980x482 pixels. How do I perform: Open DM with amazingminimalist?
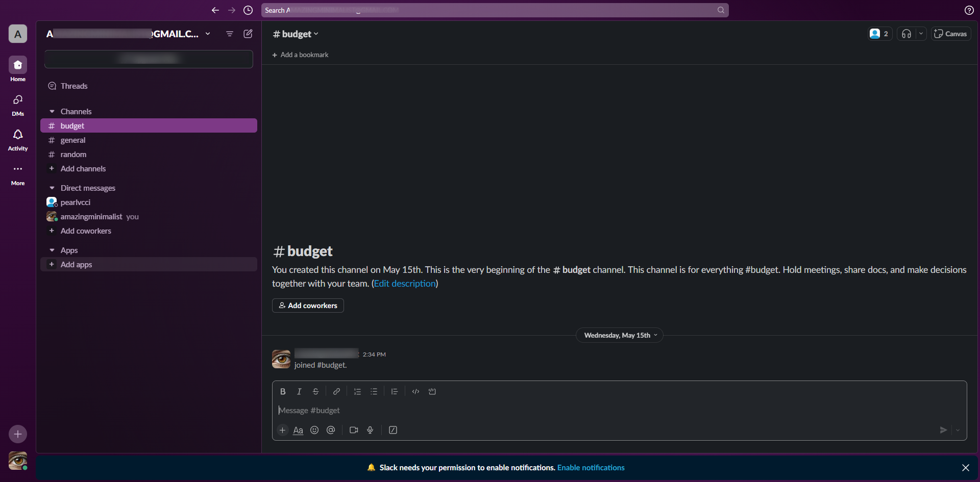[x=149, y=216]
